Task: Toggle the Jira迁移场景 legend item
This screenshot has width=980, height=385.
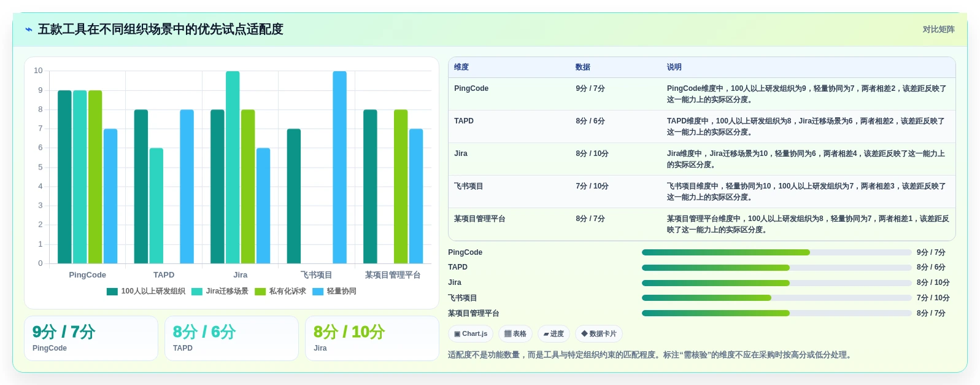Action: (220, 292)
